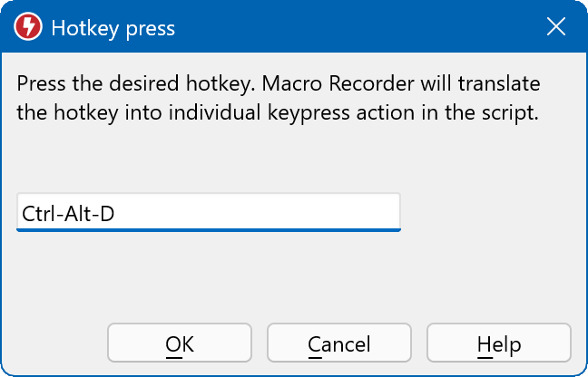Click the red app icon in title bar

pos(28,27)
